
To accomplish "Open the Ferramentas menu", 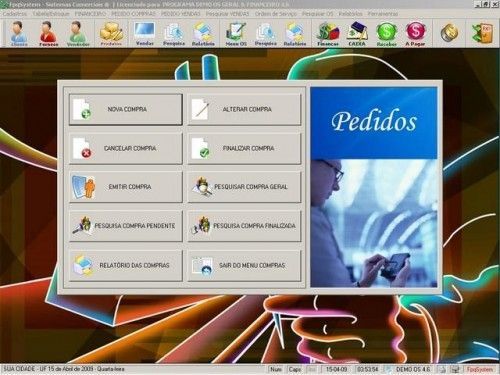I will tap(383, 14).
